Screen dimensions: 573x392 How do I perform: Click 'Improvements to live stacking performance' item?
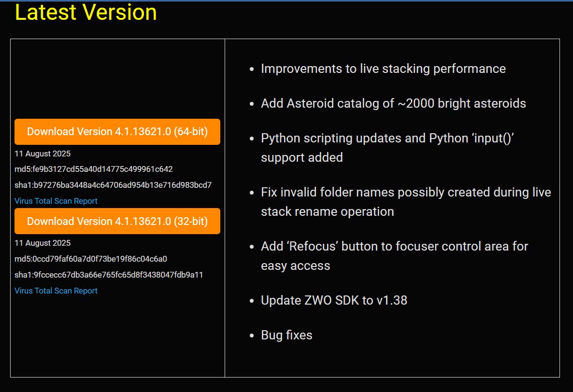pyautogui.click(x=383, y=69)
